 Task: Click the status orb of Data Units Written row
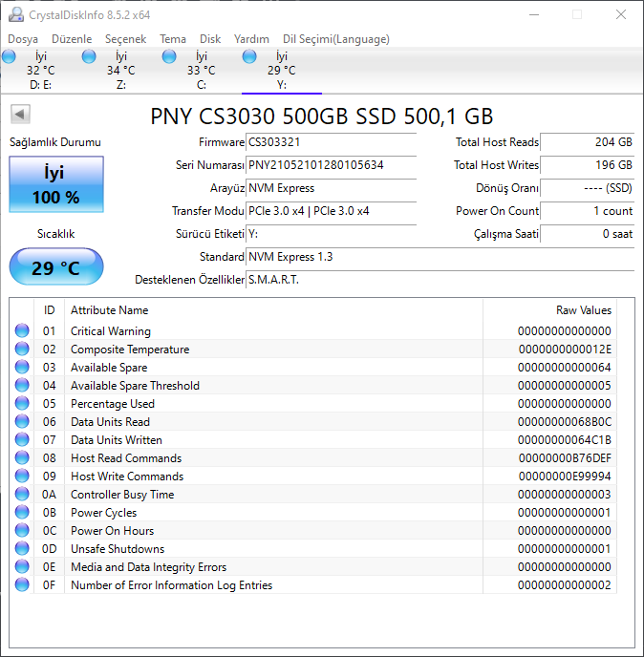(22, 439)
